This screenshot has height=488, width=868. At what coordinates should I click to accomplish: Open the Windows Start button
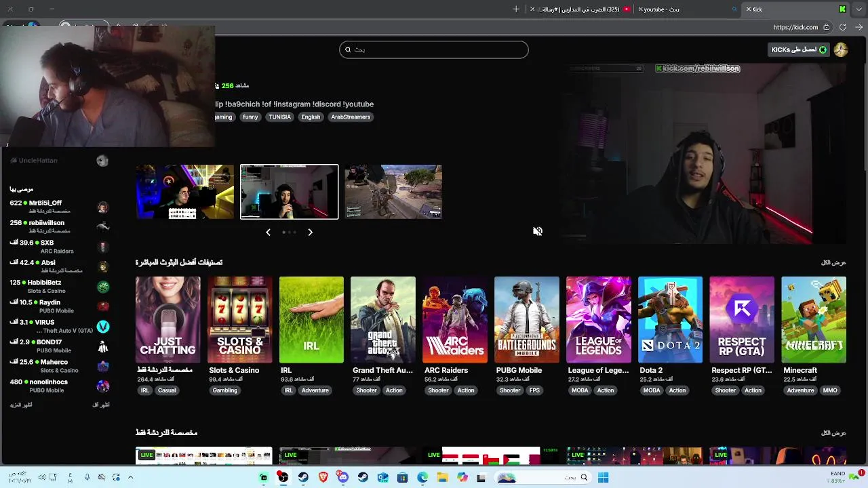tap(603, 478)
